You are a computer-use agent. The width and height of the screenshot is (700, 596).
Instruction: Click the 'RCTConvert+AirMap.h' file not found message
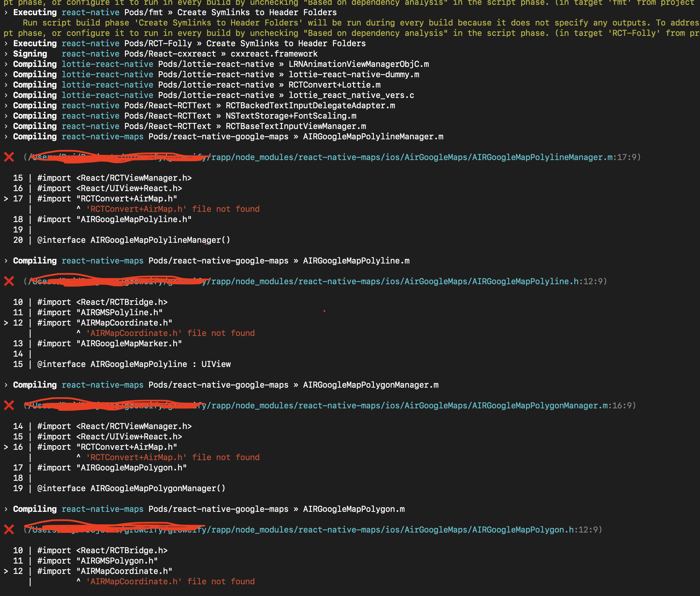tap(173, 209)
